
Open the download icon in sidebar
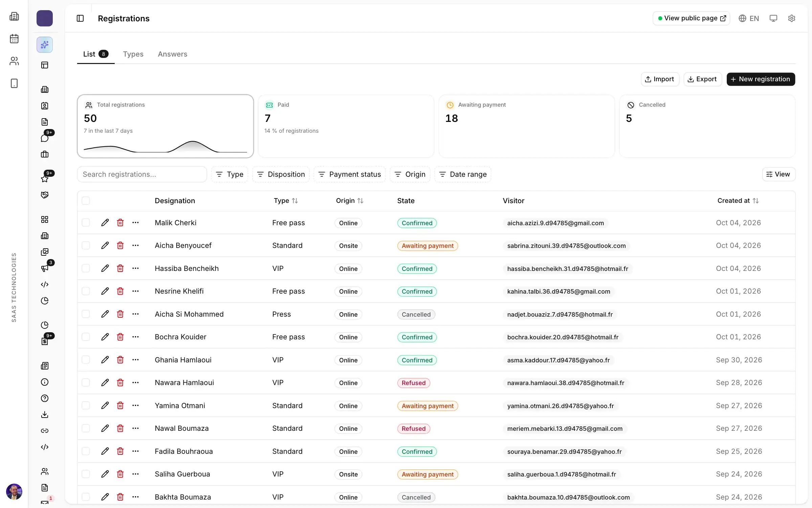pos(45,415)
